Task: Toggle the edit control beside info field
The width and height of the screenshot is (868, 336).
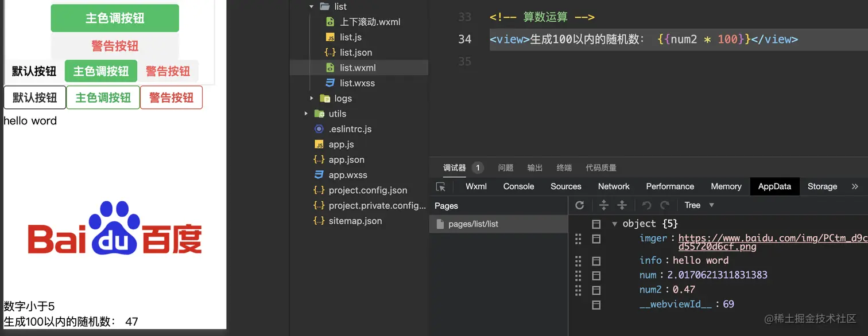Action: pos(596,260)
